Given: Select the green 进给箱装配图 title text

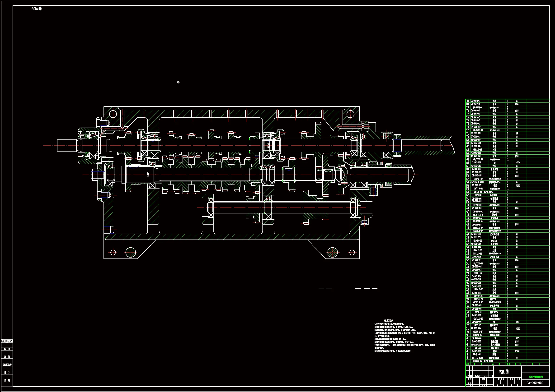Looking at the screenshot, I should tap(536, 377).
